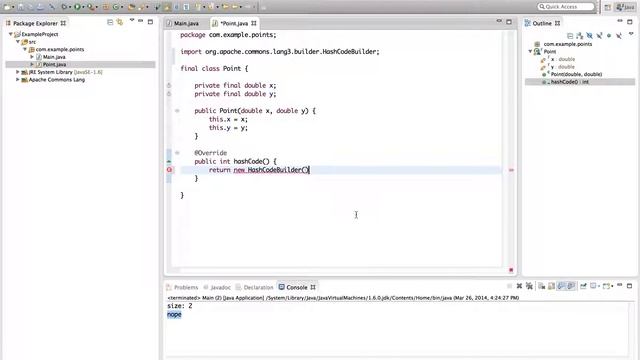
Task: Click the Package Explorer tab
Action: [36, 23]
